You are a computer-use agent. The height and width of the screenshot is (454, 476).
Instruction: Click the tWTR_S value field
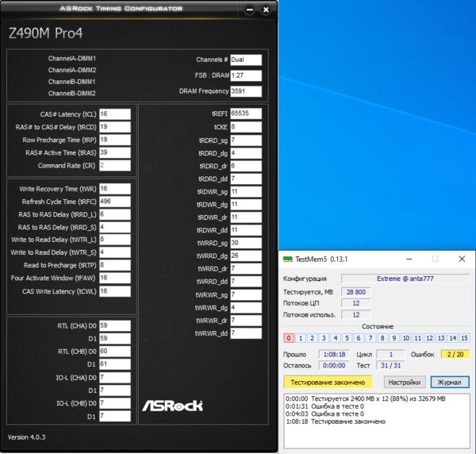pyautogui.click(x=115, y=252)
